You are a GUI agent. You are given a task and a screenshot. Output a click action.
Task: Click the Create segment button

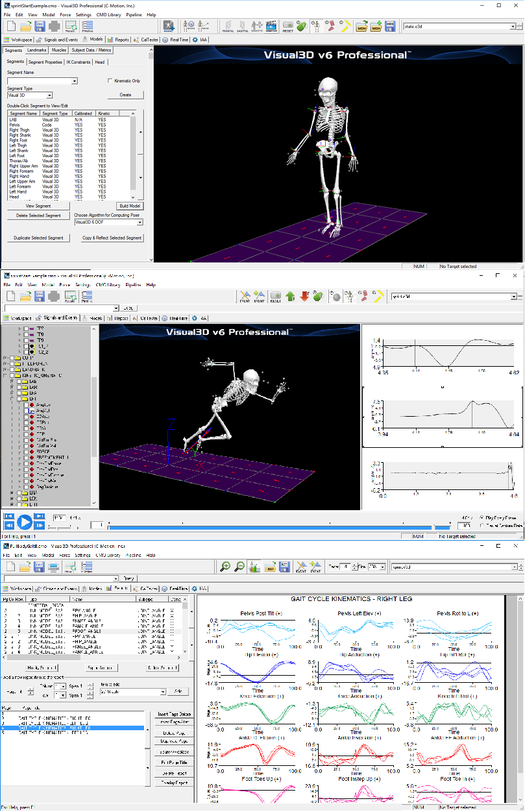(126, 95)
